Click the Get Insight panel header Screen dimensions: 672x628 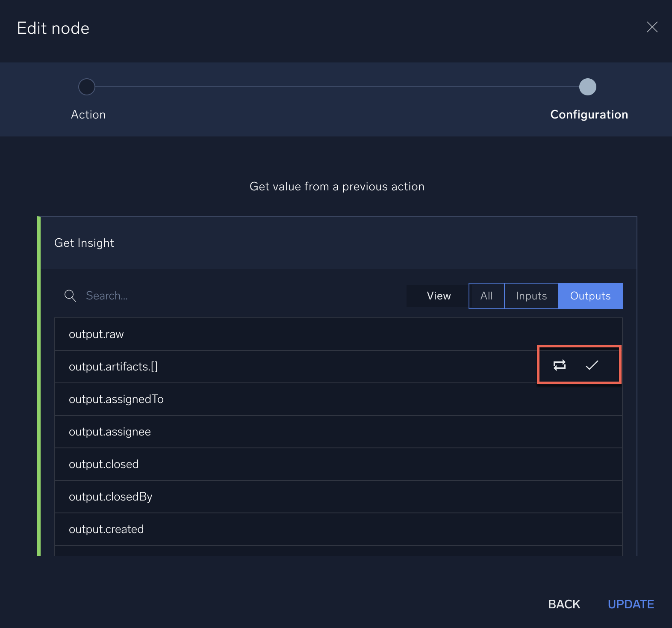coord(84,243)
